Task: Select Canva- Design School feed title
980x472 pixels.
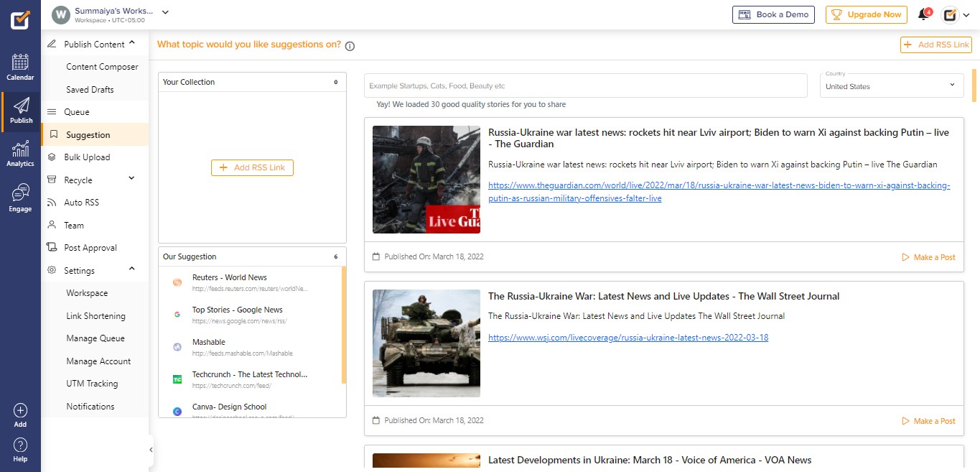Action: [x=229, y=407]
